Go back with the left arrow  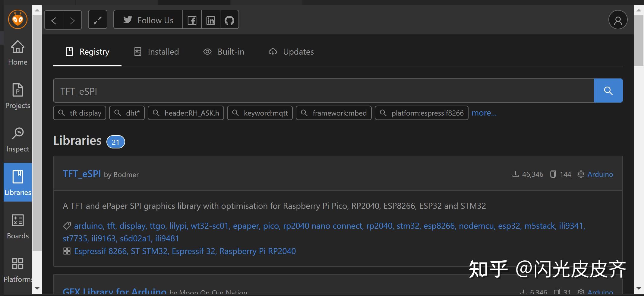click(x=54, y=20)
